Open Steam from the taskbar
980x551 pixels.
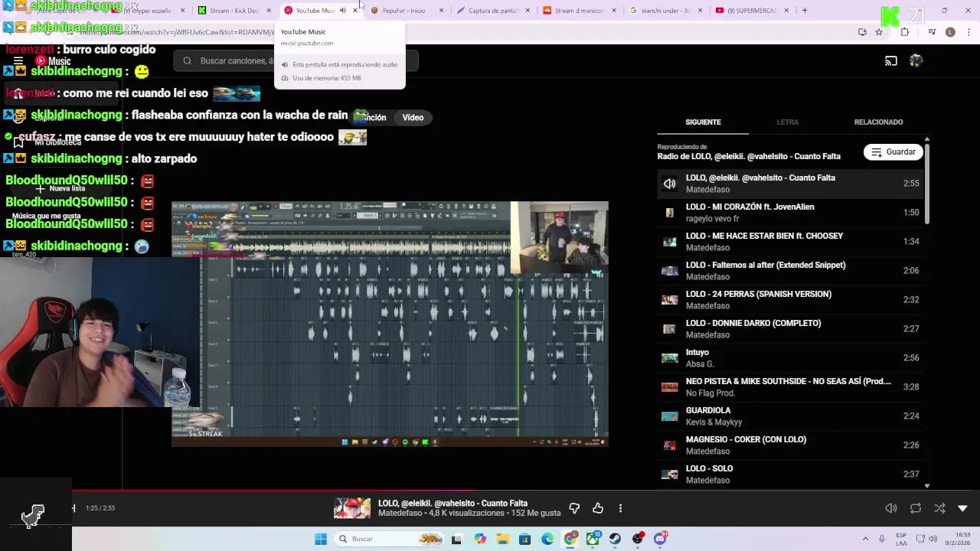tap(615, 539)
